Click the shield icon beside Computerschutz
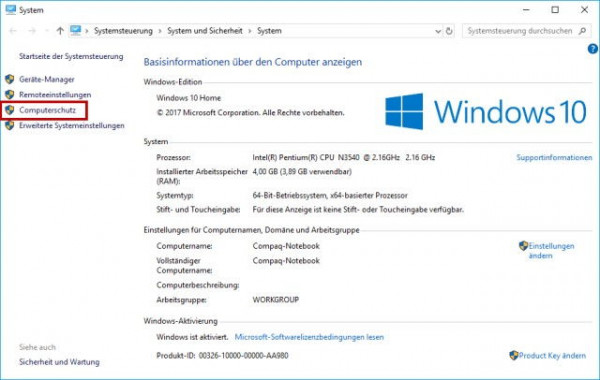This screenshot has height=380, width=600. coord(10,110)
